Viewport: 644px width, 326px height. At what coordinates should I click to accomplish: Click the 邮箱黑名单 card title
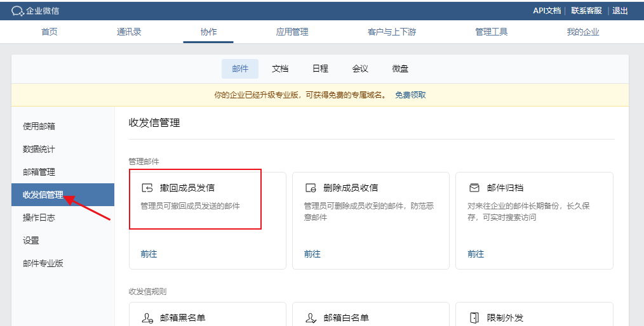[x=183, y=318]
